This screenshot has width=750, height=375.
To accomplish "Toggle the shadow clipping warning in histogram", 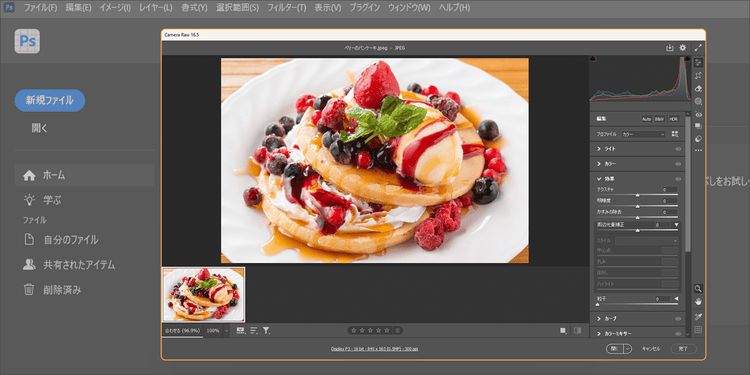I will pos(593,58).
